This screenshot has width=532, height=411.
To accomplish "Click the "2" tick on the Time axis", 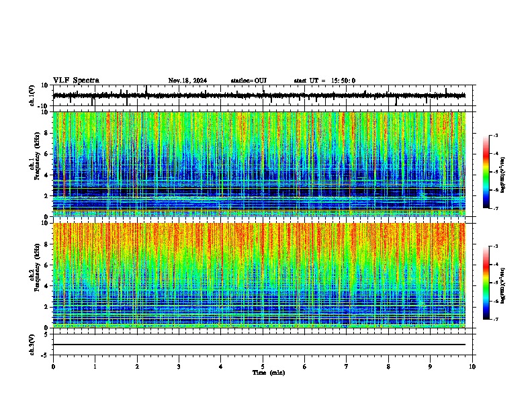I will coord(137,367).
